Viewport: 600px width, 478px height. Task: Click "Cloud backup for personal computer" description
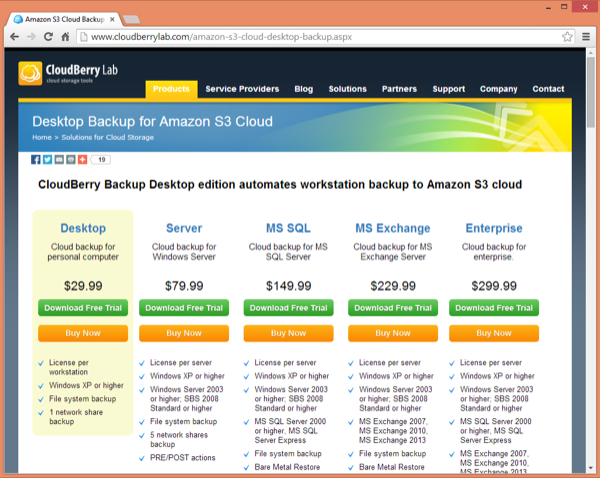pos(83,252)
